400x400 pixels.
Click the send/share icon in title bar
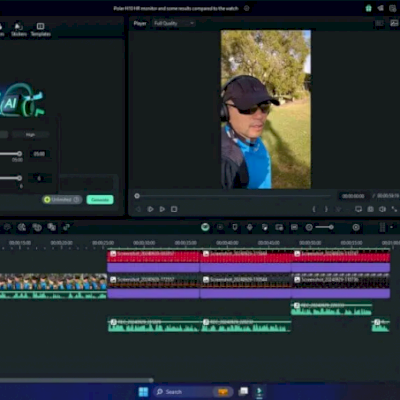pyautogui.click(x=380, y=8)
